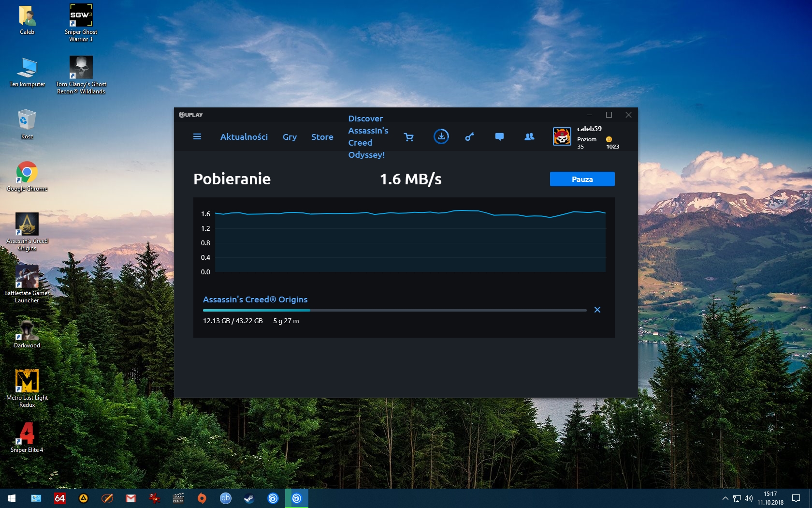Select the Kosz recycle bin icon
Screen dimensions: 812x508
point(27,125)
